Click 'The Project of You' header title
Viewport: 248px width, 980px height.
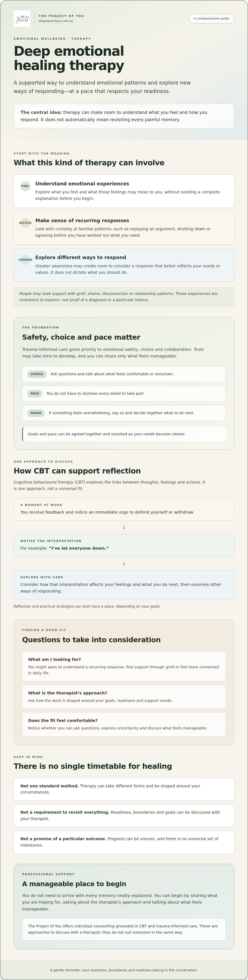62,16
